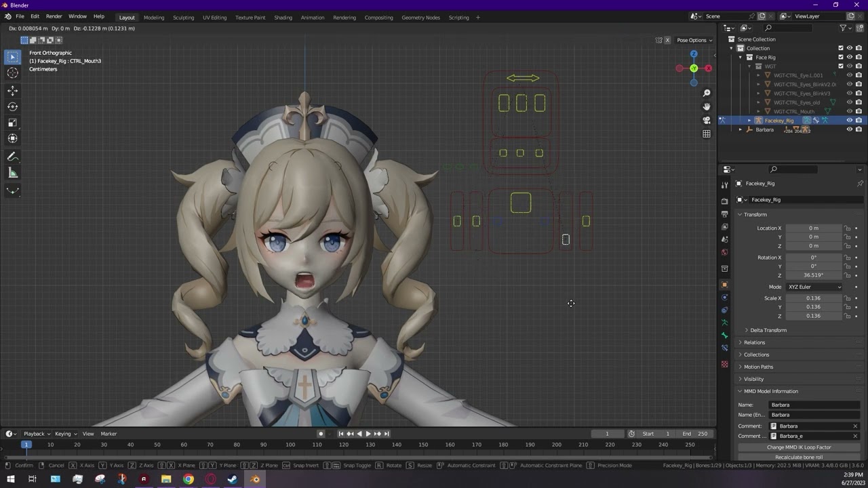Click the MMD model Name field Barbara
Image resolution: width=868 pixels, height=488 pixels.
(x=814, y=405)
